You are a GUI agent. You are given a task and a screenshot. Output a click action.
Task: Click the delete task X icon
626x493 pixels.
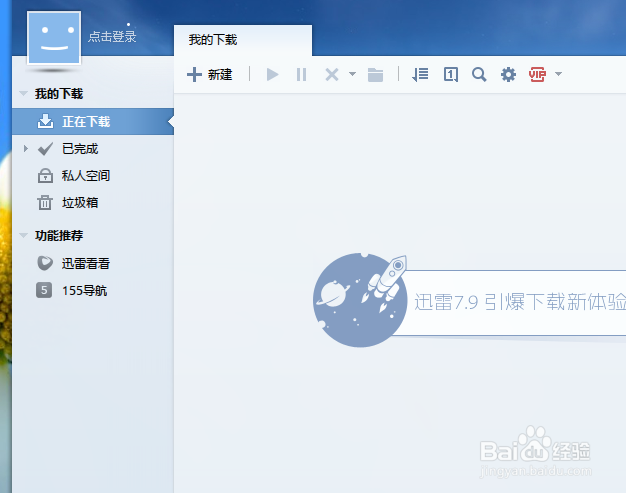pos(332,74)
